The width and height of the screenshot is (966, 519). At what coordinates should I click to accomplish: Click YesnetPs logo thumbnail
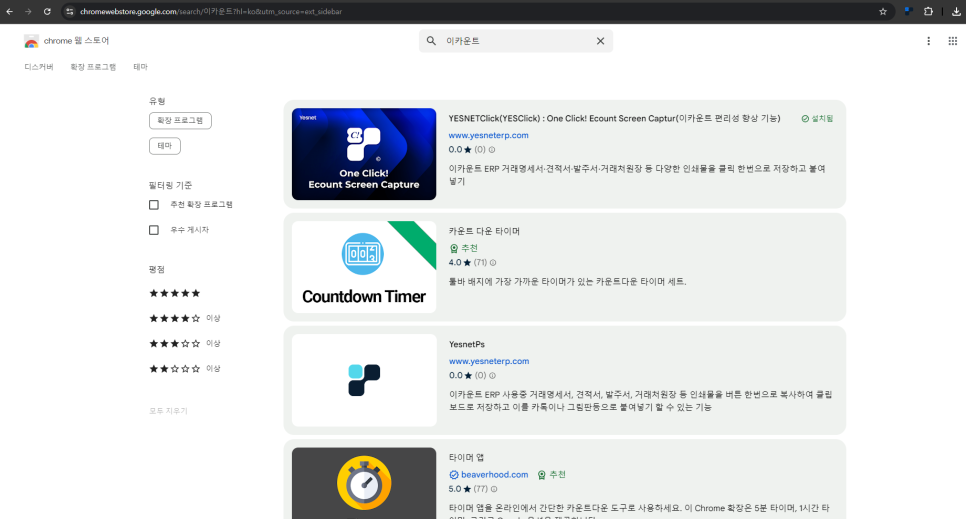[x=364, y=380]
